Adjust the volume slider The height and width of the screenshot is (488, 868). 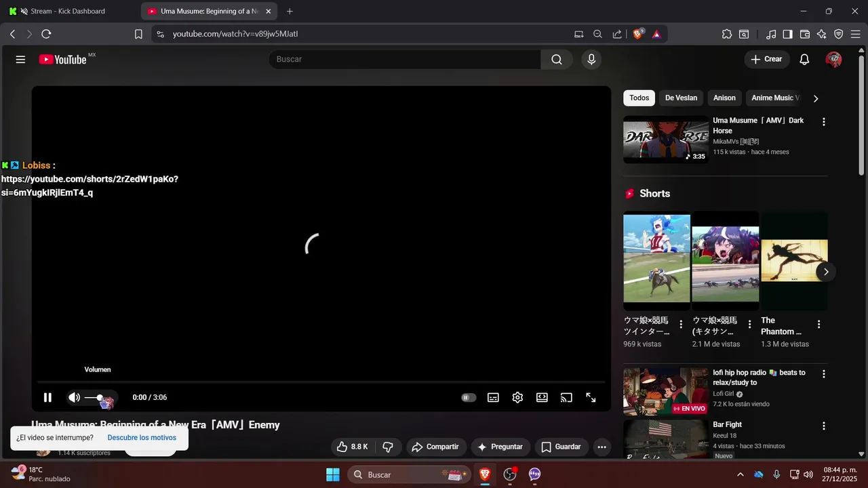99,398
